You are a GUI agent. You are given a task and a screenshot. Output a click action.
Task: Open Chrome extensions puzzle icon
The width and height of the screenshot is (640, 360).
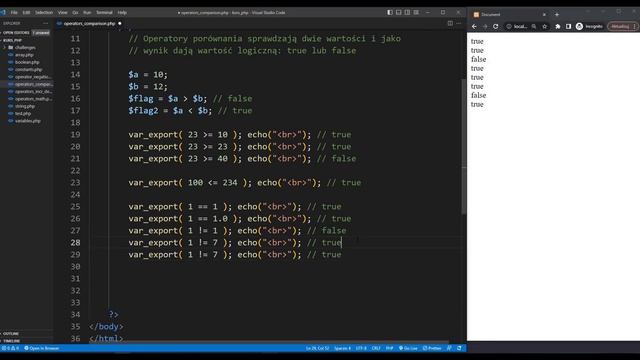tap(558, 27)
